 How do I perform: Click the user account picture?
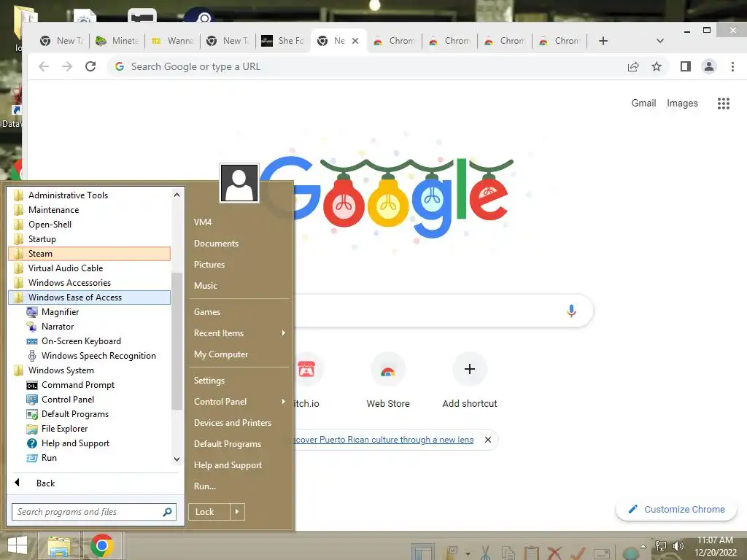[x=239, y=183]
